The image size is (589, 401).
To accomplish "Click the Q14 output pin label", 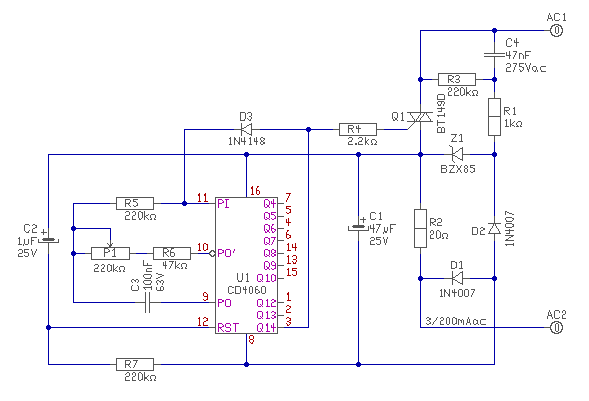I will pos(266,328).
